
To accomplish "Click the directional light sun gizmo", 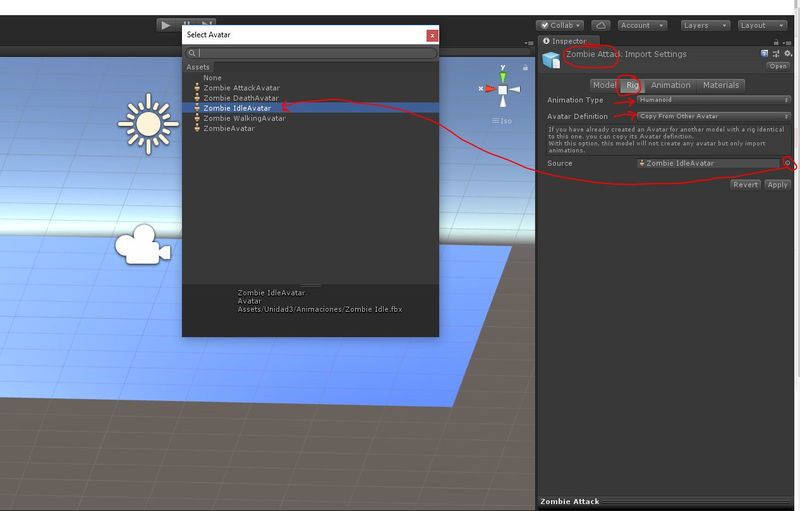I will point(148,123).
